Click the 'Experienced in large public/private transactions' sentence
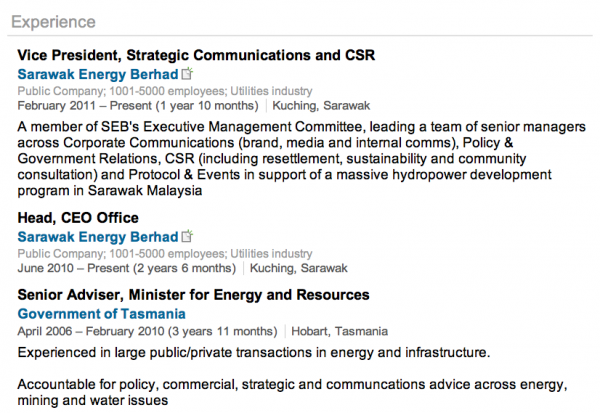 click(254, 353)
